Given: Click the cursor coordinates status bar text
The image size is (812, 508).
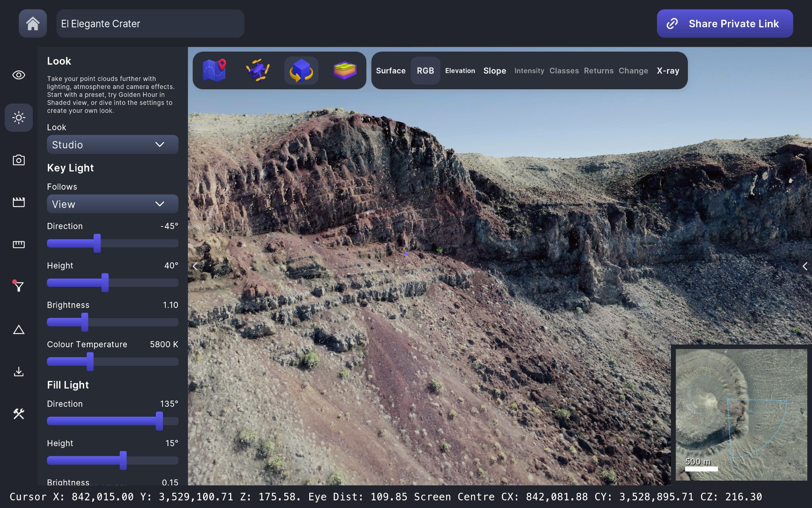Looking at the screenshot, I should tap(385, 497).
